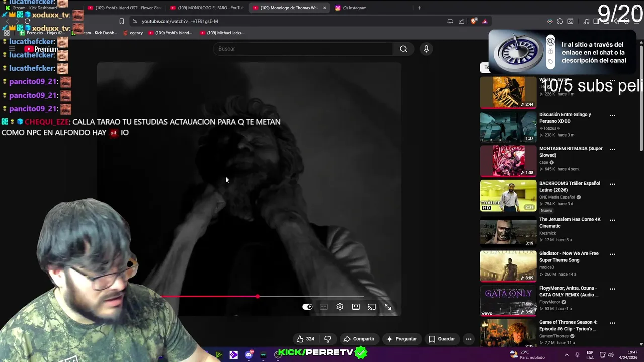Cast the video to a TV
Screen dimensions: 644x362
pyautogui.click(x=372, y=307)
